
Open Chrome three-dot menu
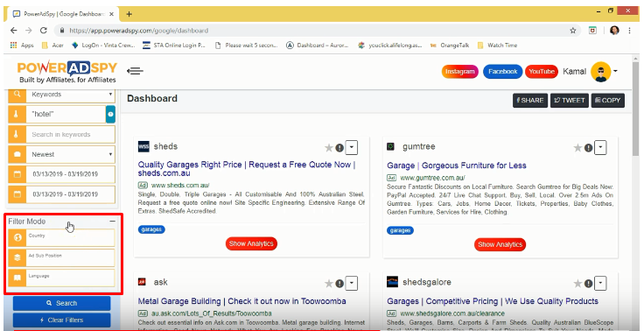pyautogui.click(x=629, y=31)
